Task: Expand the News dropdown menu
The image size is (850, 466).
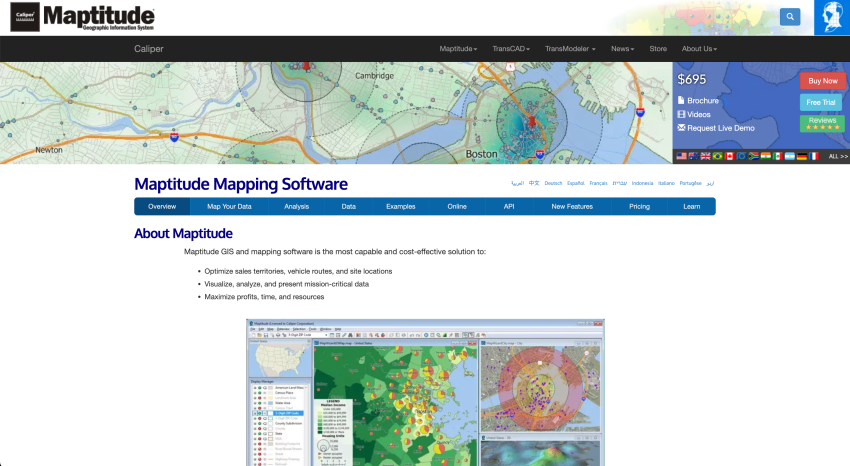Action: tap(622, 49)
